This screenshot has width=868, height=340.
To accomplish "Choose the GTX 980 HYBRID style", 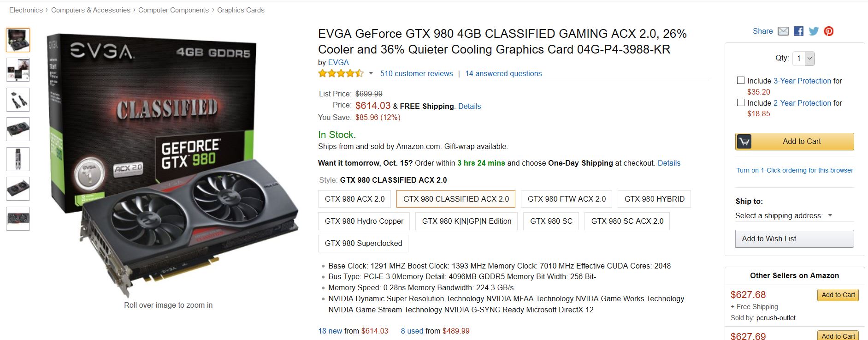I will click(654, 199).
